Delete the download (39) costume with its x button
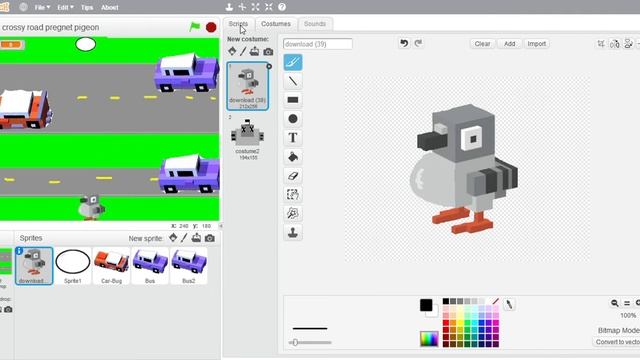The height and width of the screenshot is (360, 640). (x=269, y=66)
